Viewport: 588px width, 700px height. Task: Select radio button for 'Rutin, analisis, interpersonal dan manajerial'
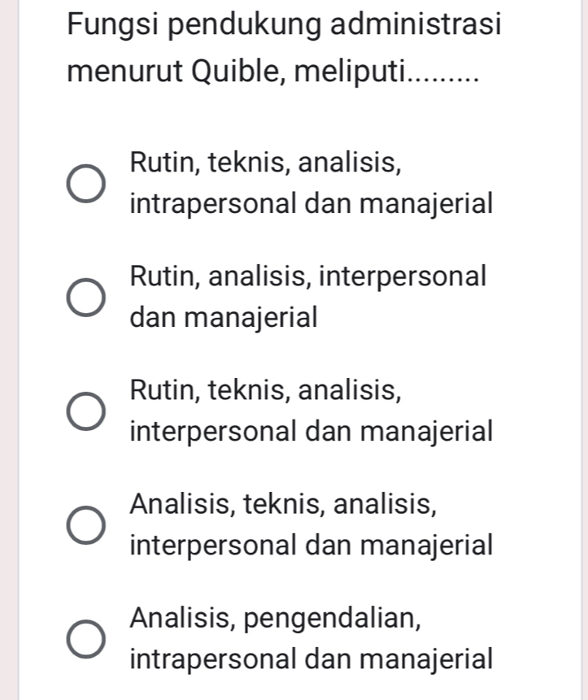(87, 296)
